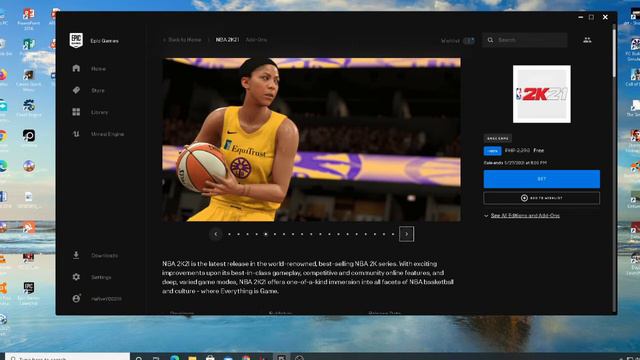Open PowerPoint 2016 desktop shortcut
Viewport: 640px width, 360px height.
coord(29,19)
